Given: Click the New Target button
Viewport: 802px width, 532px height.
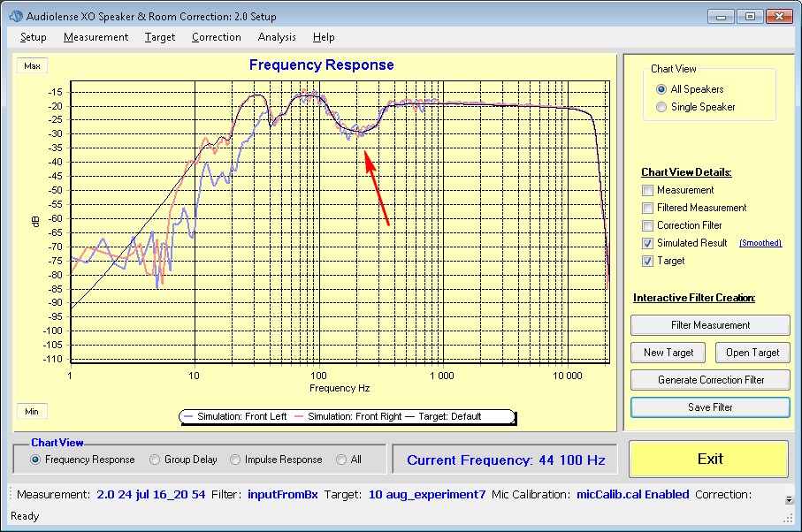Looking at the screenshot, I should 668,353.
